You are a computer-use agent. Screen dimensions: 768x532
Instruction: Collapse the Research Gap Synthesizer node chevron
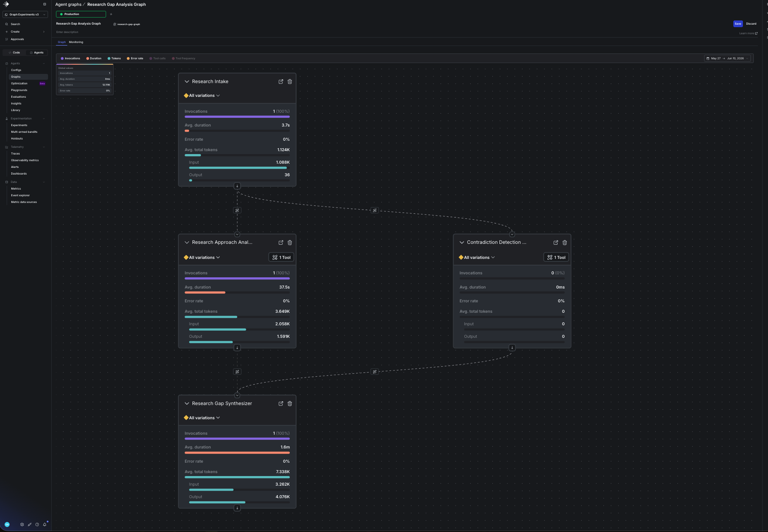click(x=187, y=403)
